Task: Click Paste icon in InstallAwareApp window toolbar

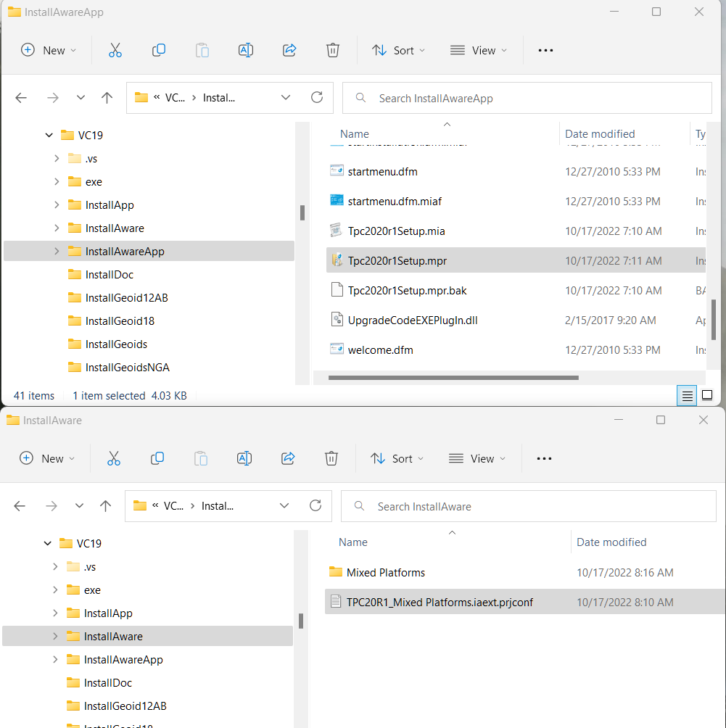Action: [202, 50]
